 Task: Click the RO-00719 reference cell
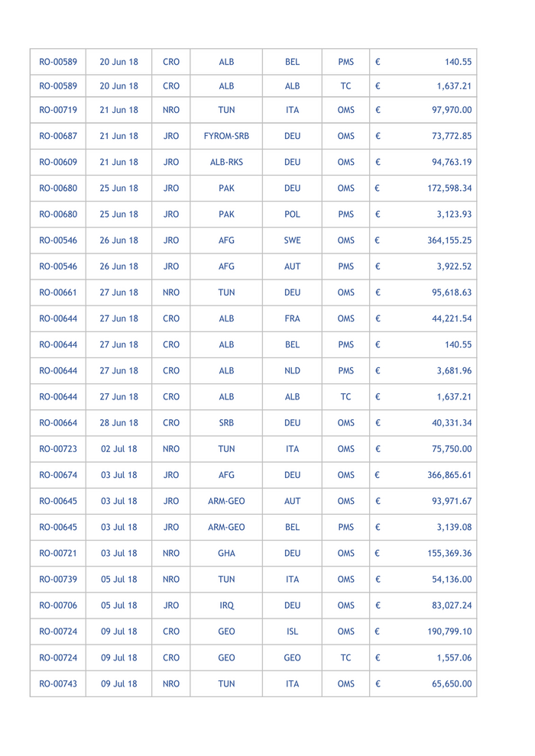(x=58, y=109)
